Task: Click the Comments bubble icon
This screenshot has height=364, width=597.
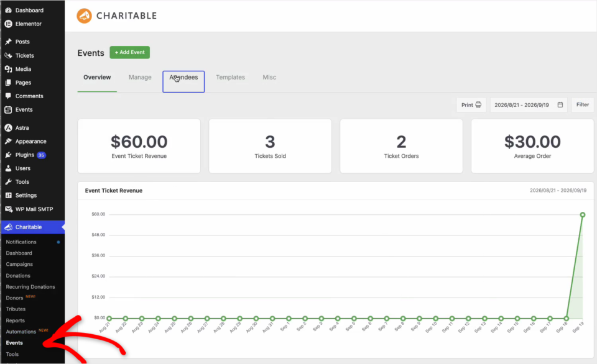Action: [x=8, y=96]
